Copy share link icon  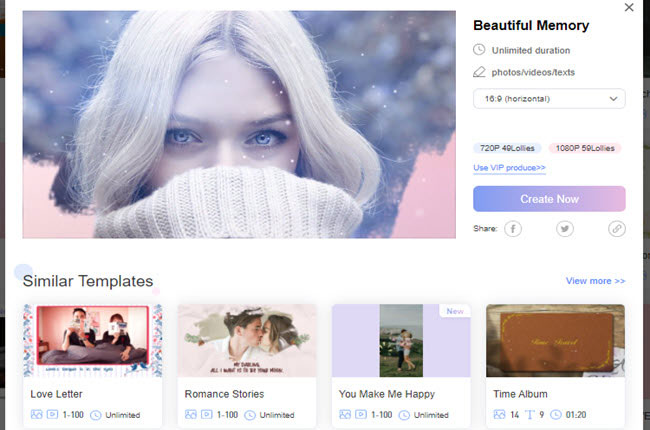pos(617,229)
